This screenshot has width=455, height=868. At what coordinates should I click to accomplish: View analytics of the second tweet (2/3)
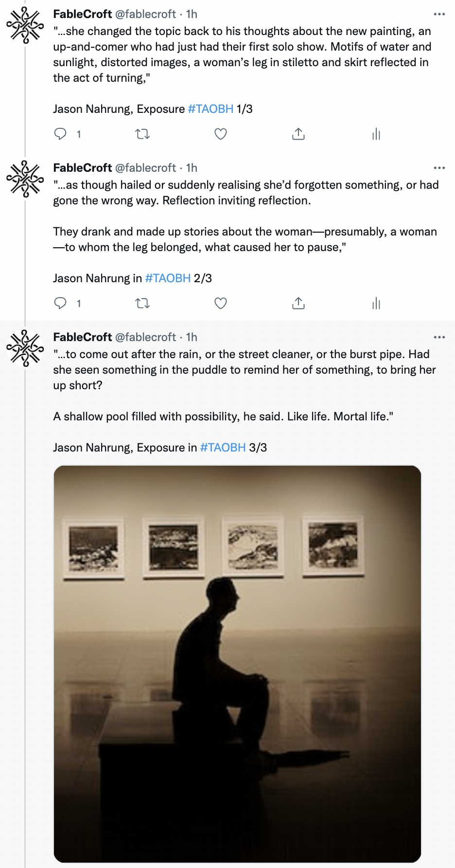pos(376,304)
